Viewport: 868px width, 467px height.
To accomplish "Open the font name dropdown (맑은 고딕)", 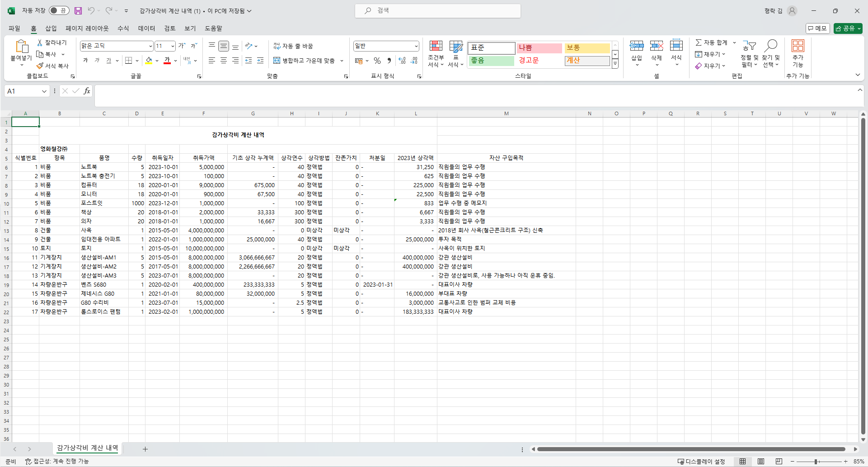I will pyautogui.click(x=150, y=46).
